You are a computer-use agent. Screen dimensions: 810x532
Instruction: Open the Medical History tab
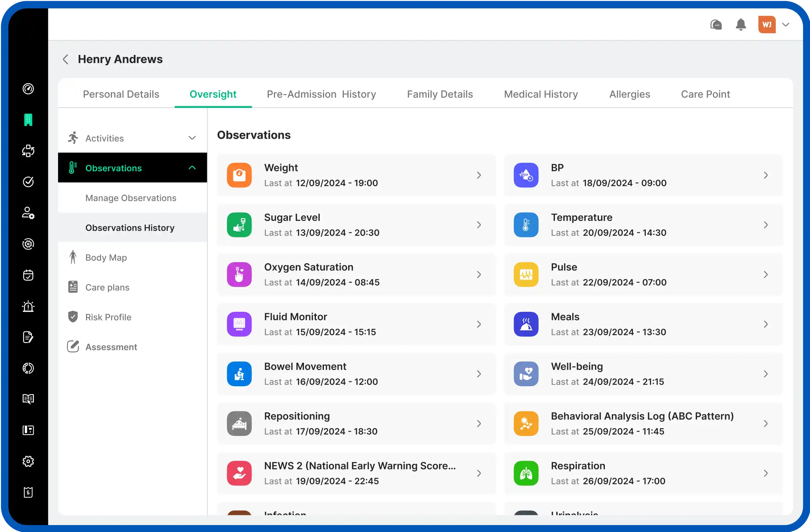541,94
